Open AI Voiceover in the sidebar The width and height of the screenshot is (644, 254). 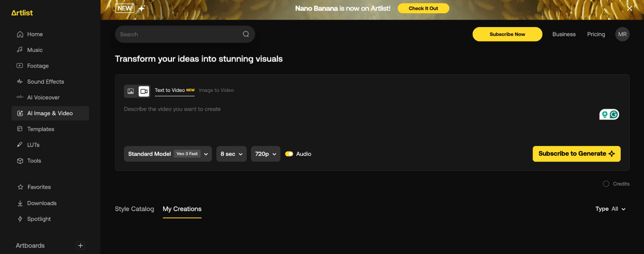43,98
